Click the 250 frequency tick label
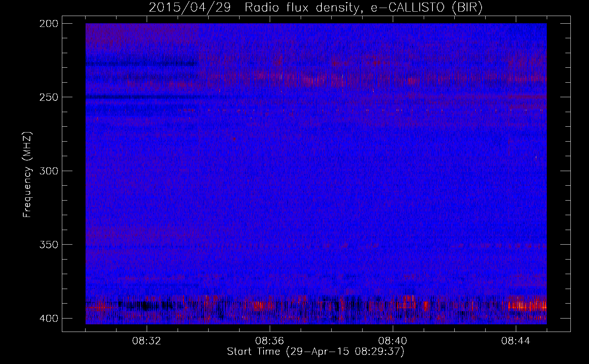The width and height of the screenshot is (589, 364). [x=48, y=97]
